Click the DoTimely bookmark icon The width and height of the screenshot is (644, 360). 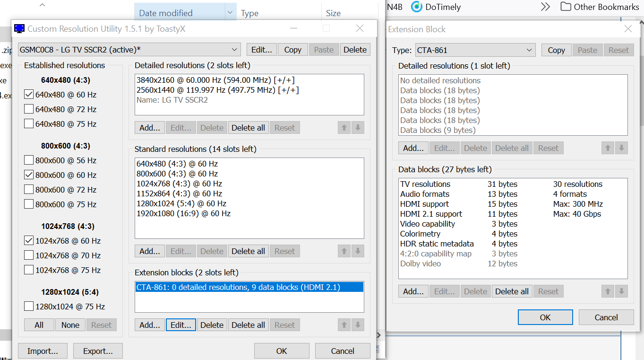pos(416,7)
